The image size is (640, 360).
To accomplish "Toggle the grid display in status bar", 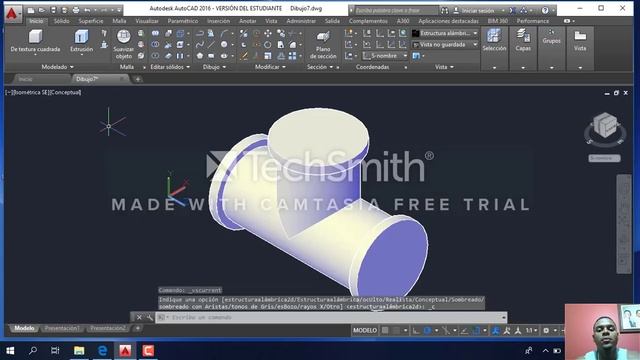I will point(385,331).
